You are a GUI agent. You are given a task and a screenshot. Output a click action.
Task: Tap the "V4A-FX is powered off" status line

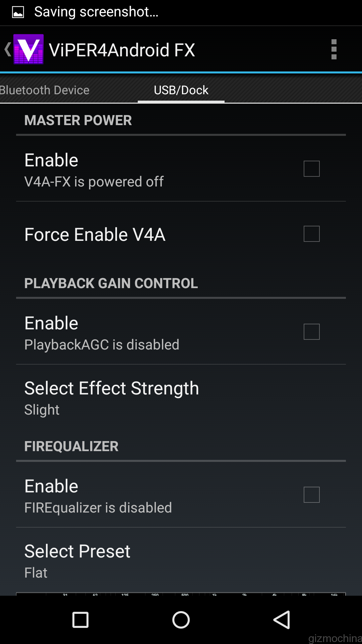[x=94, y=182]
